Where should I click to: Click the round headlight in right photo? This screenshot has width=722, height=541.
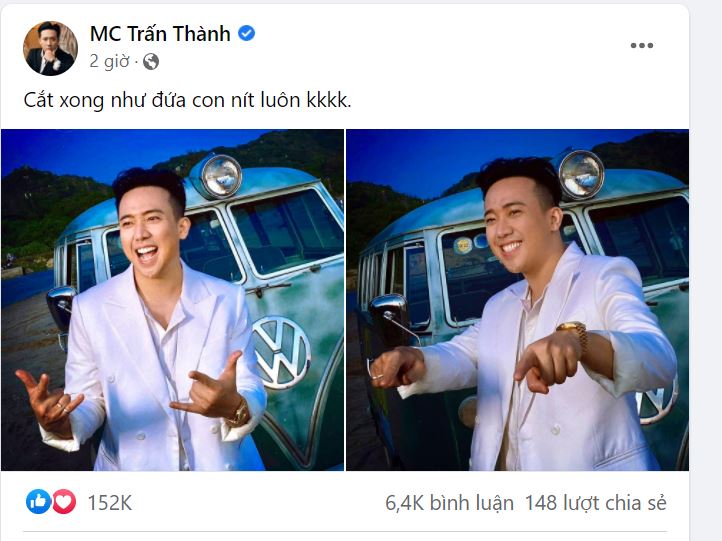coord(581,175)
